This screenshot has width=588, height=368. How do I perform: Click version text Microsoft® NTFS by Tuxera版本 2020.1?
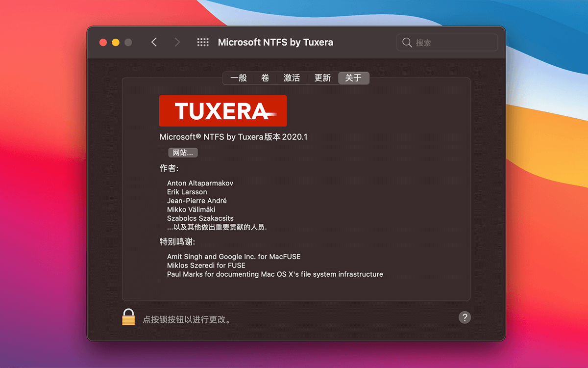pos(233,137)
